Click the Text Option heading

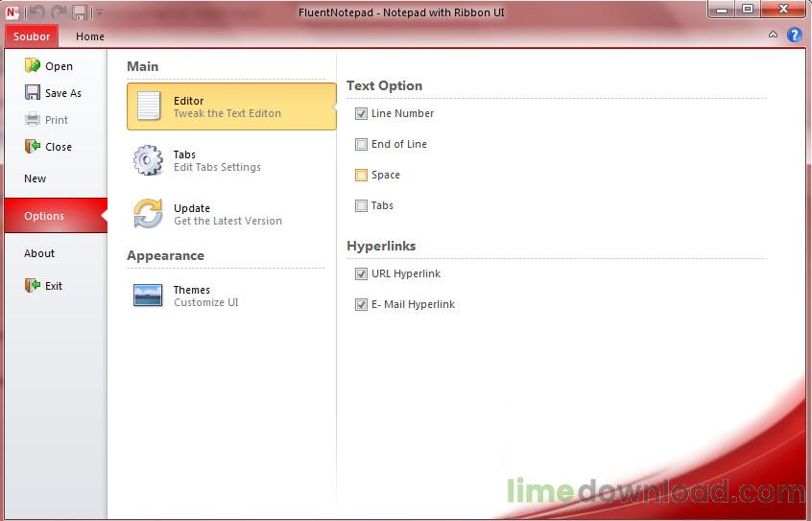(x=384, y=86)
